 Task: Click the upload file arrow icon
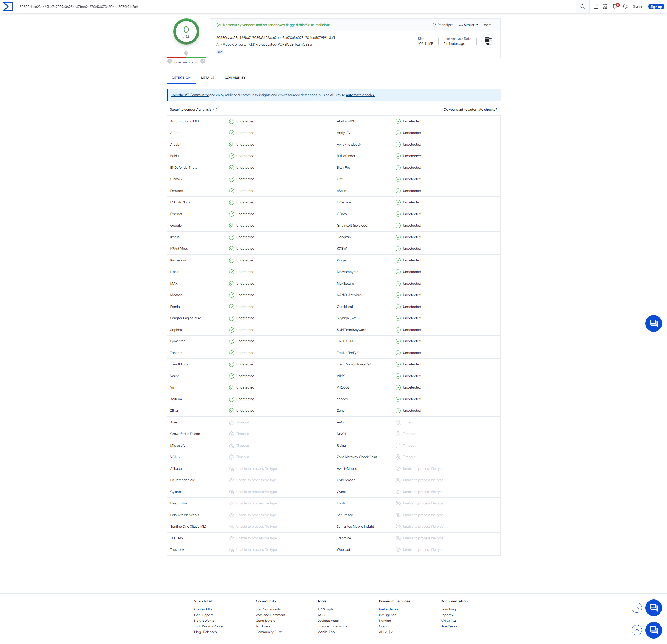click(596, 7)
